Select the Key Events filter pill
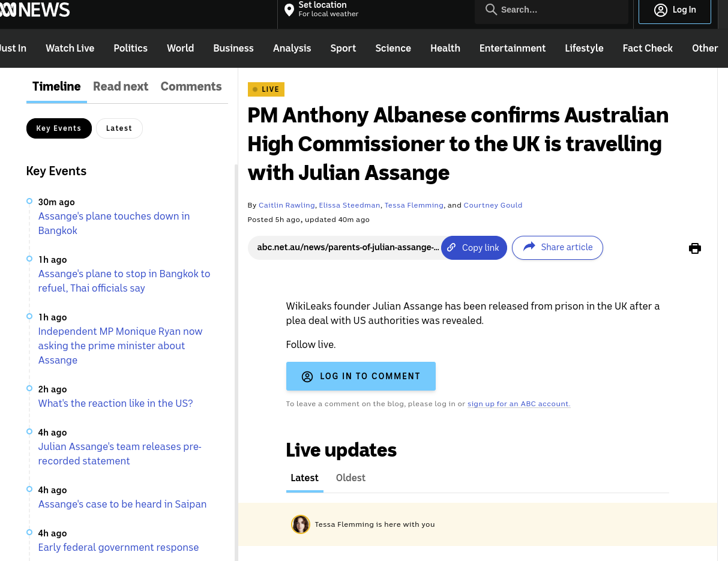The height and width of the screenshot is (561, 728). coord(59,128)
